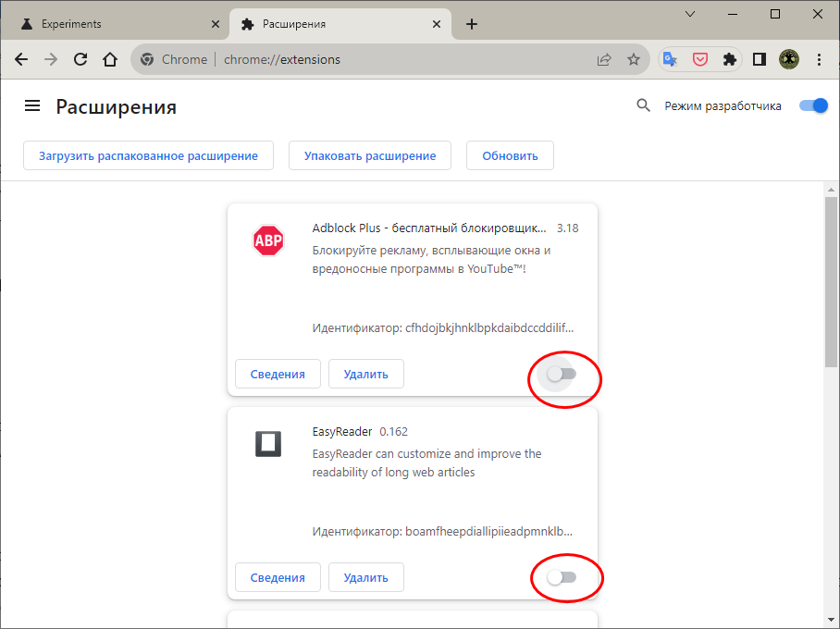Viewport: 840px width, 629px height.
Task: Open the extensions puzzle menu
Action: [730, 59]
